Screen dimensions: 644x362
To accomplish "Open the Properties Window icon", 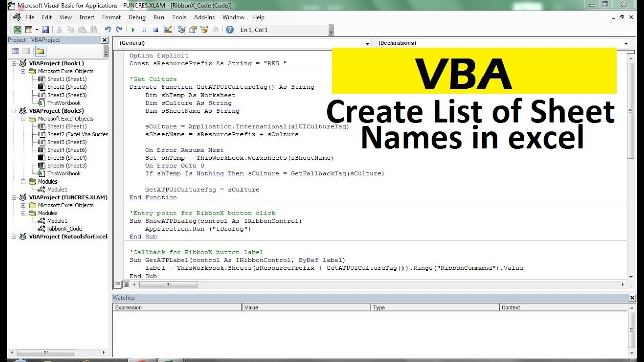I will click(x=193, y=30).
